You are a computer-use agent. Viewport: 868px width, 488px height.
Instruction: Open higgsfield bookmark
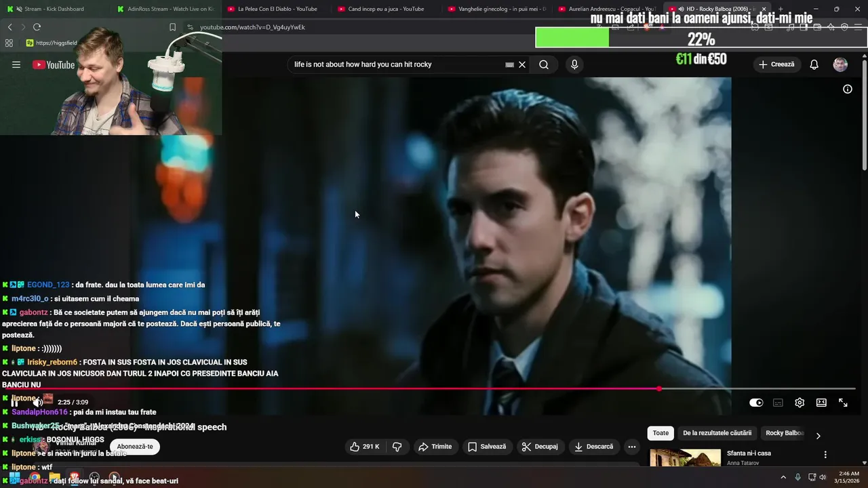tap(52, 43)
